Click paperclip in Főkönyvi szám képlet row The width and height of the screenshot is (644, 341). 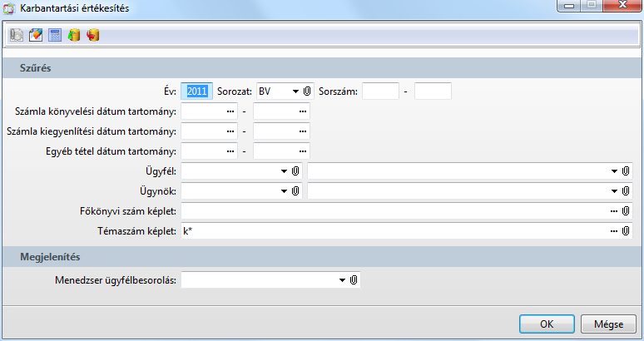[626, 211]
